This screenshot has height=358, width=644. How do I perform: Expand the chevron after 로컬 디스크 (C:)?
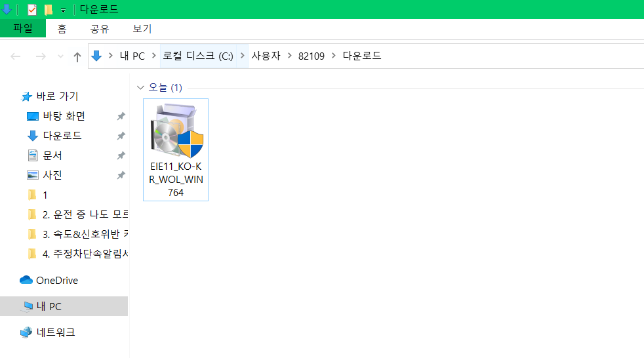pos(243,56)
